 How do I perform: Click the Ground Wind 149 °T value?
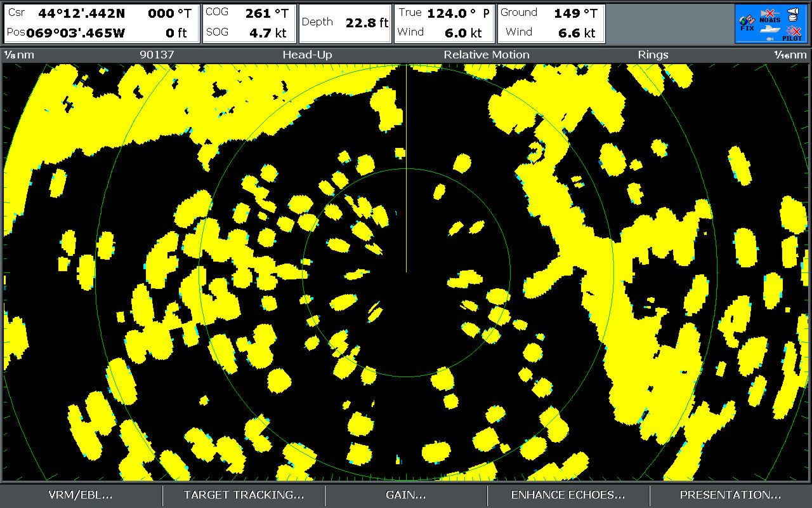pyautogui.click(x=575, y=13)
